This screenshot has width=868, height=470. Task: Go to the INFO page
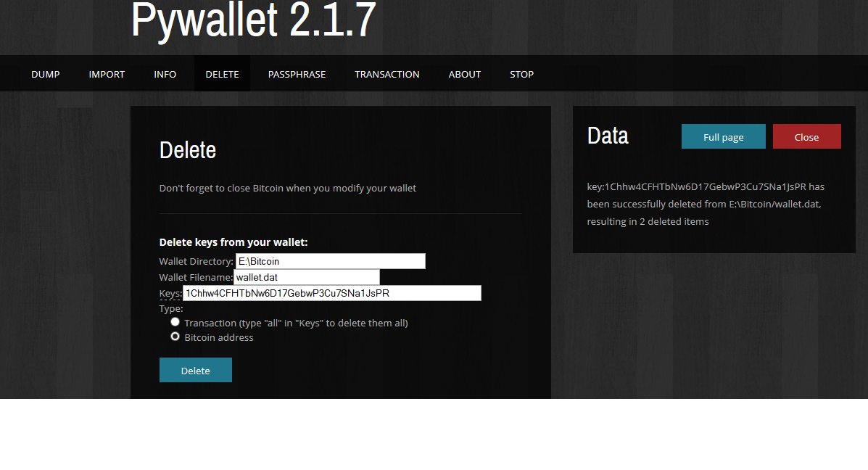[165, 74]
